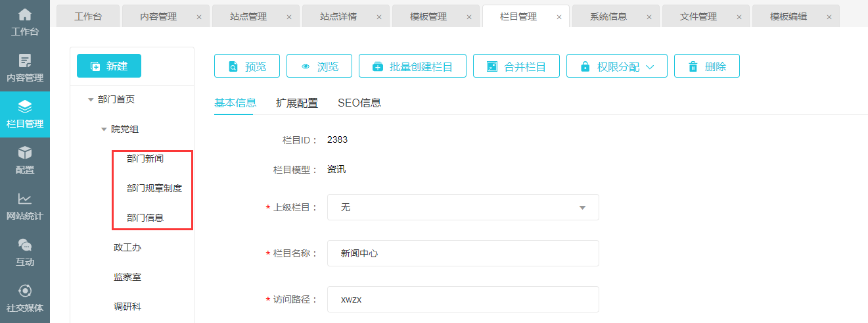The height and width of the screenshot is (323, 868).
Task: Close the 内容管理 tab
Action: pyautogui.click(x=199, y=17)
